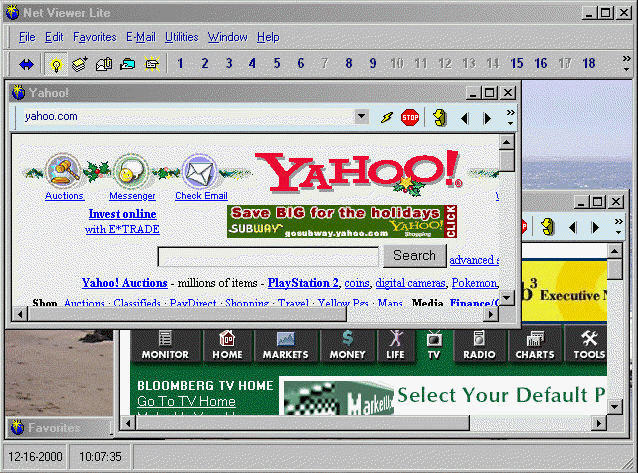This screenshot has height=473, width=638.
Task: Open the Check Email link
Action: click(x=201, y=196)
